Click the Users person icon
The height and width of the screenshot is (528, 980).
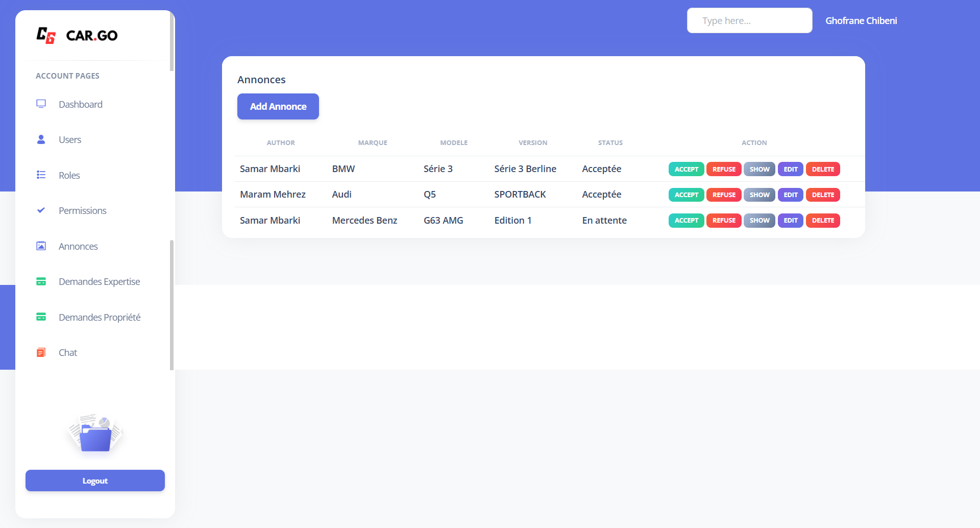[x=41, y=139]
